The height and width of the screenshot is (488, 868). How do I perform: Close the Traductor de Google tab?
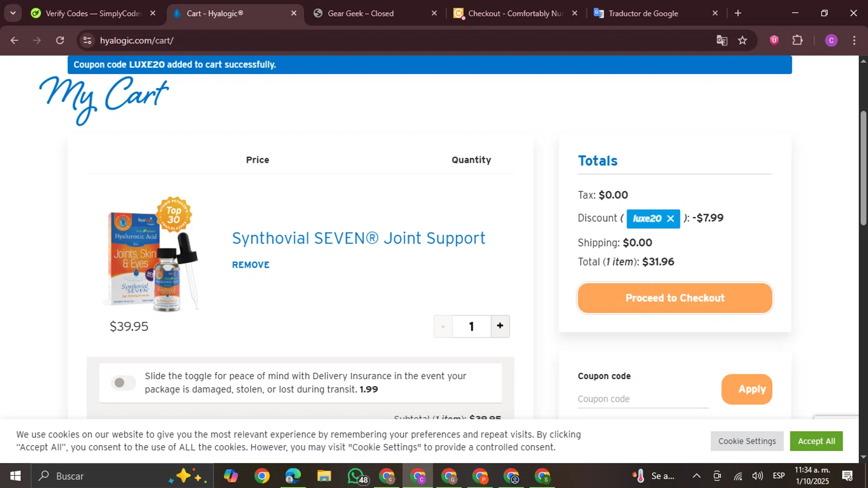(715, 13)
